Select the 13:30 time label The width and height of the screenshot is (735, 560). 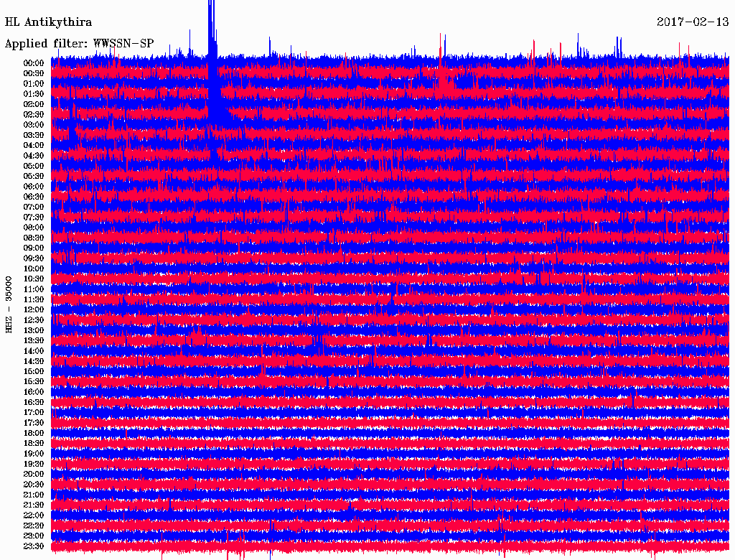tap(34, 340)
